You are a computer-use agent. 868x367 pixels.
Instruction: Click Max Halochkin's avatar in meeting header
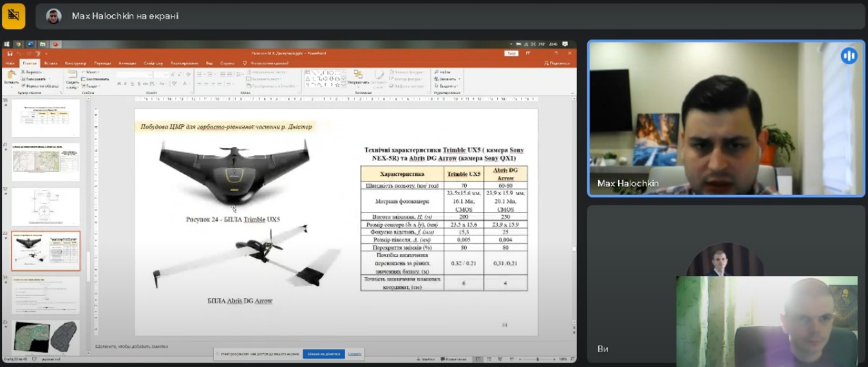(x=54, y=16)
